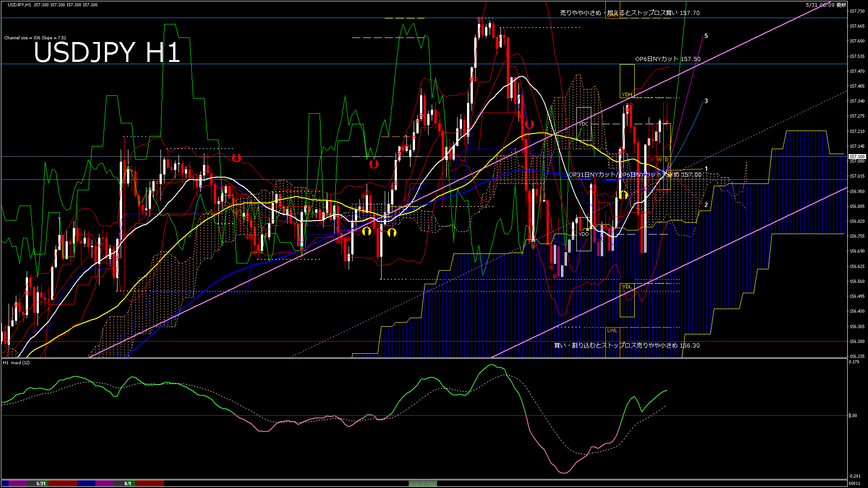This screenshot has height=488, width=868.
Task: Click the orange LWL level label
Action: (612, 330)
